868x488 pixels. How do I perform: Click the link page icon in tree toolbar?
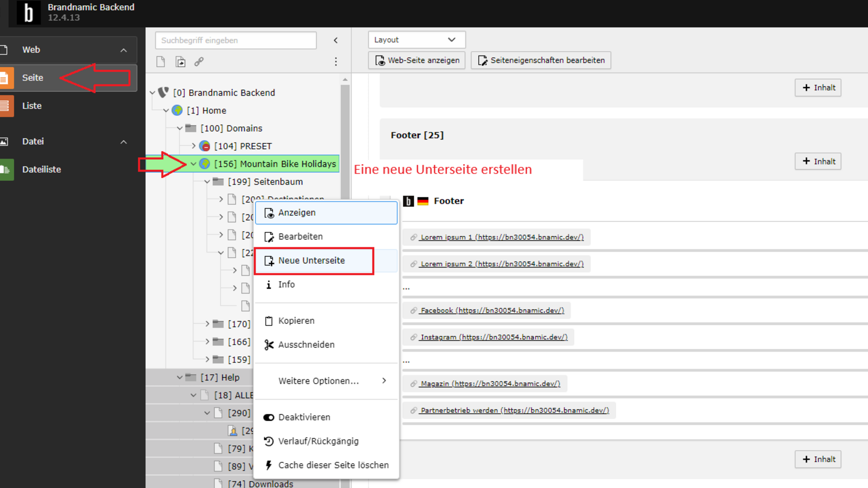click(x=199, y=62)
